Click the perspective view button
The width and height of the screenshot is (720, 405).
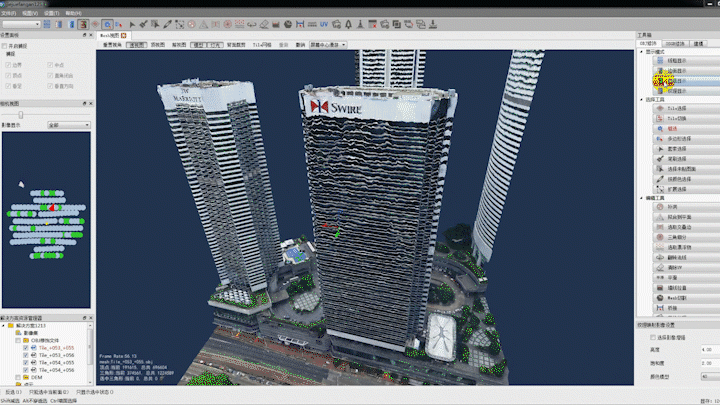point(136,45)
